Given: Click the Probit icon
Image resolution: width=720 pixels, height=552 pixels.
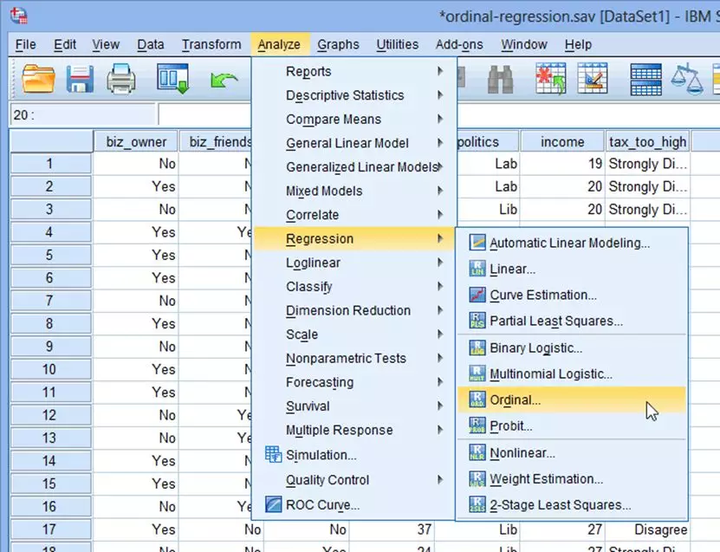Looking at the screenshot, I should 477,426.
